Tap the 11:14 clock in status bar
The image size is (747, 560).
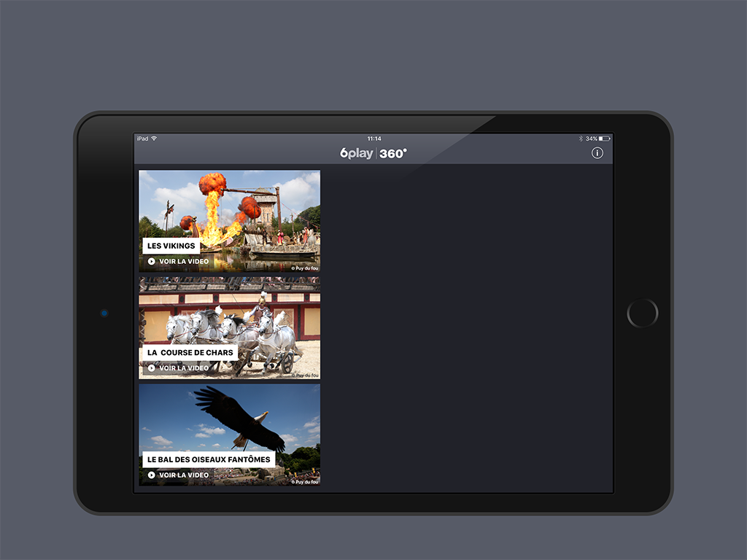point(374,139)
